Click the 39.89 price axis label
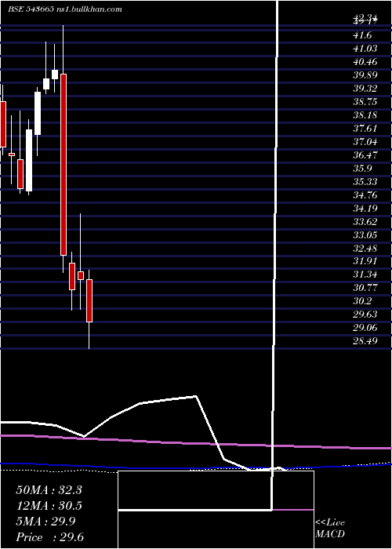 point(365,75)
